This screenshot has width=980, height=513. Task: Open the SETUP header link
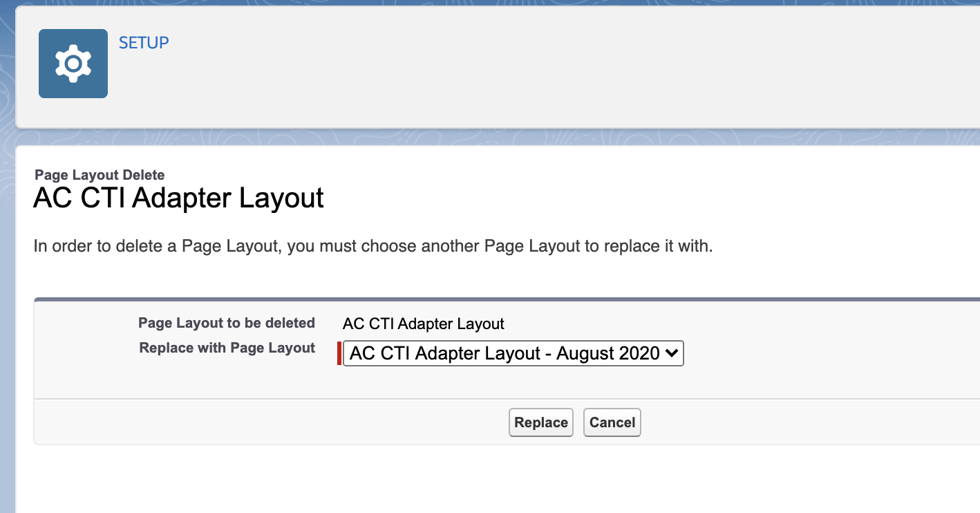tap(144, 43)
